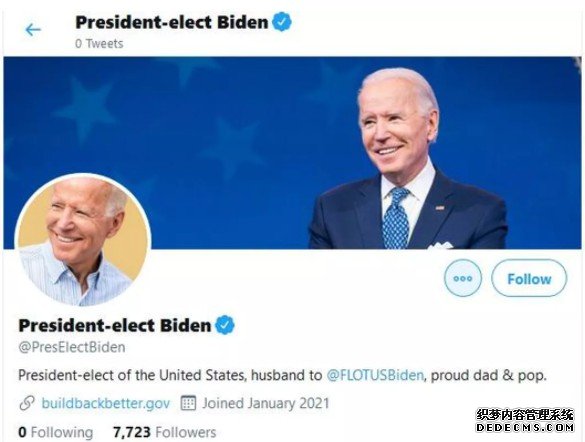Click the verified badge beside the profile name
Image resolution: width=585 pixels, height=442 pixels.
pyautogui.click(x=225, y=325)
